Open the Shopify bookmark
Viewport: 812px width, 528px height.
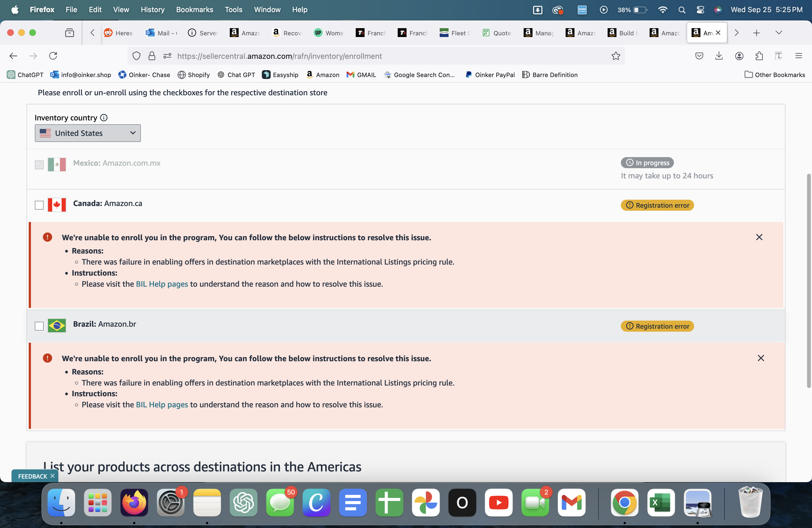tap(194, 75)
